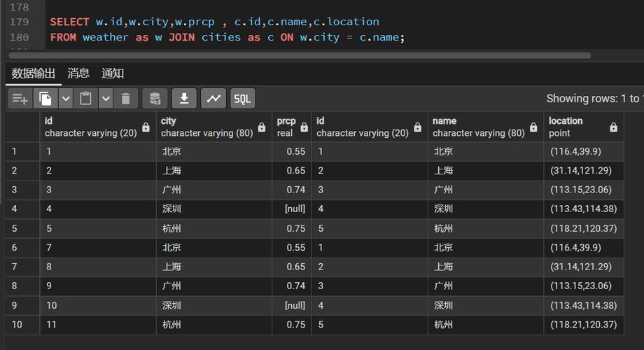This screenshot has width=644, height=350.
Task: Click the Add row toolbar icon
Action: pyautogui.click(x=20, y=99)
